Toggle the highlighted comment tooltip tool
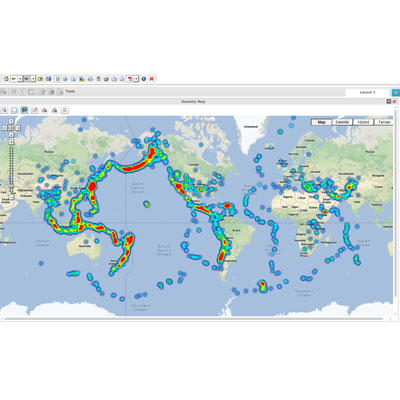Image resolution: width=400 pixels, height=400 pixels. point(24,110)
